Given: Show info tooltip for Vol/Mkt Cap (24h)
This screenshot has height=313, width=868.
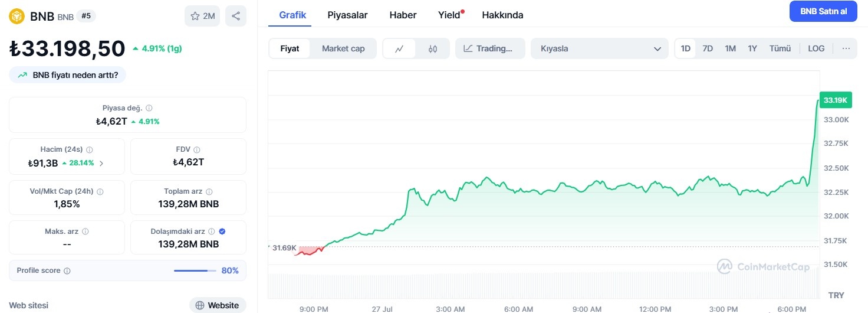Looking at the screenshot, I should [100, 192].
